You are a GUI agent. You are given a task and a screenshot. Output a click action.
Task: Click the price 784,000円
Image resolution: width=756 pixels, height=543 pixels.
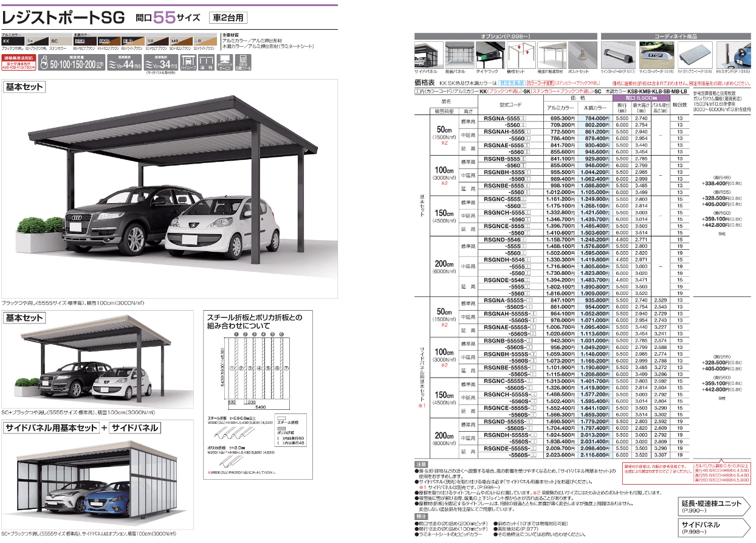pos(597,118)
